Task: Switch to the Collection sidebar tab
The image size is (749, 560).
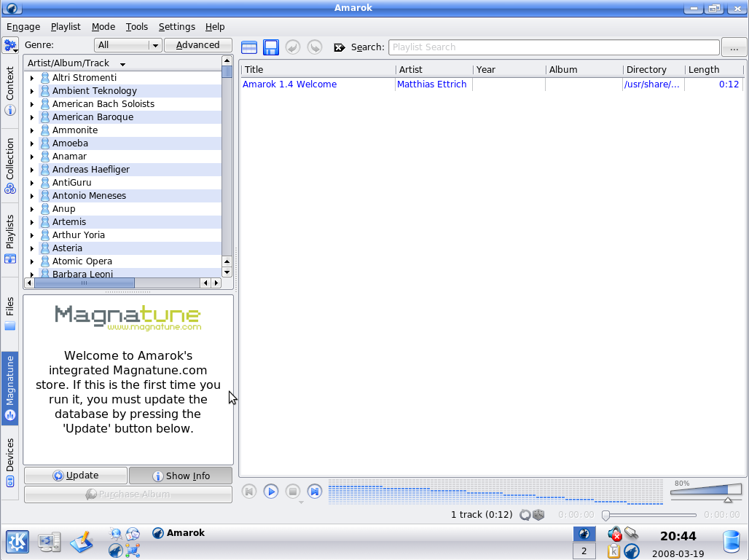Action: 10,165
